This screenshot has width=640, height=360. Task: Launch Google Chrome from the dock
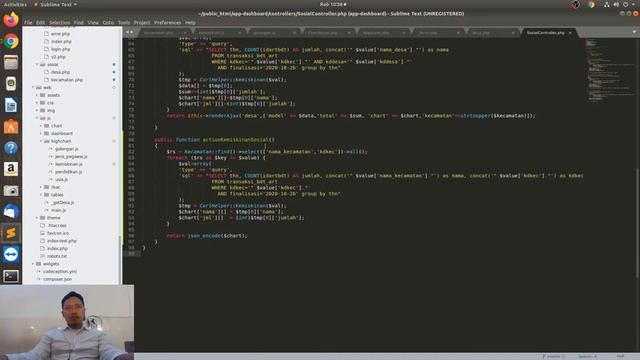11,41
